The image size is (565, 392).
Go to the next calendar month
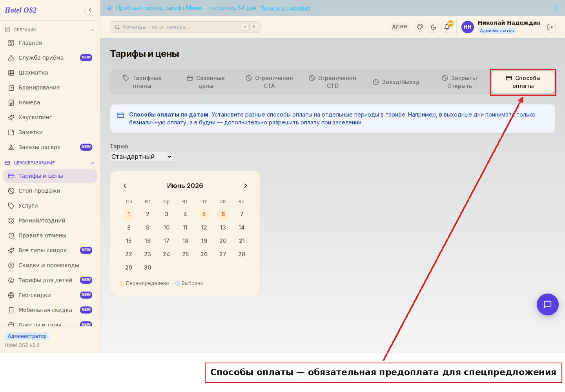[246, 186]
